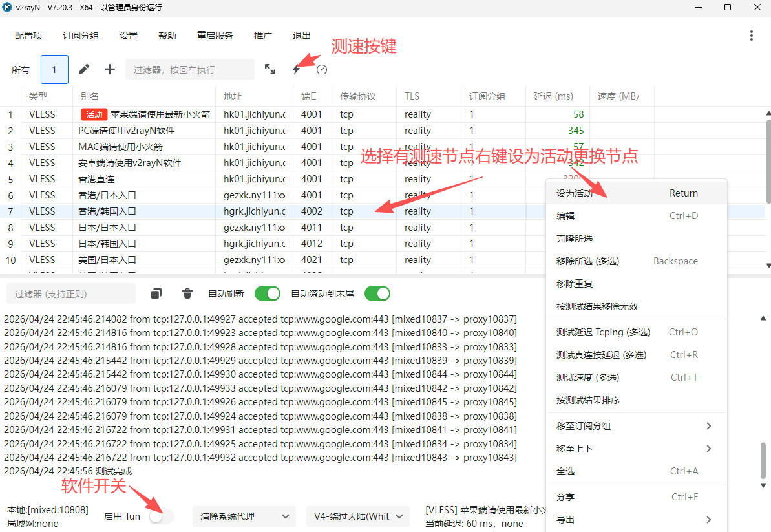Click the server filter input field
The image size is (771, 532).
[190, 69]
